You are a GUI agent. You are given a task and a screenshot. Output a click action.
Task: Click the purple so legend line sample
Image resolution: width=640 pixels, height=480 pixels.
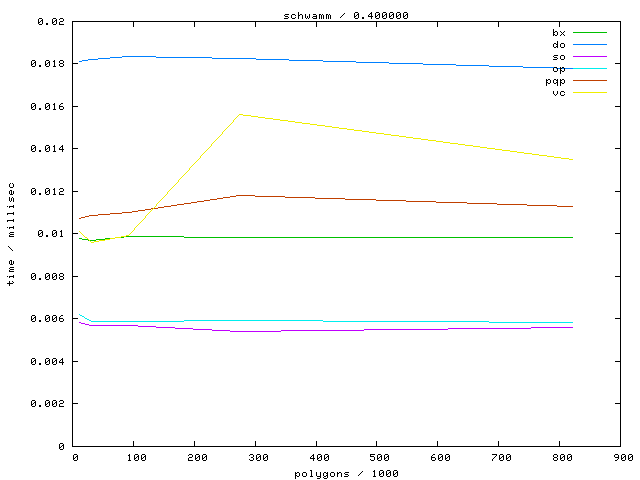(x=589, y=57)
